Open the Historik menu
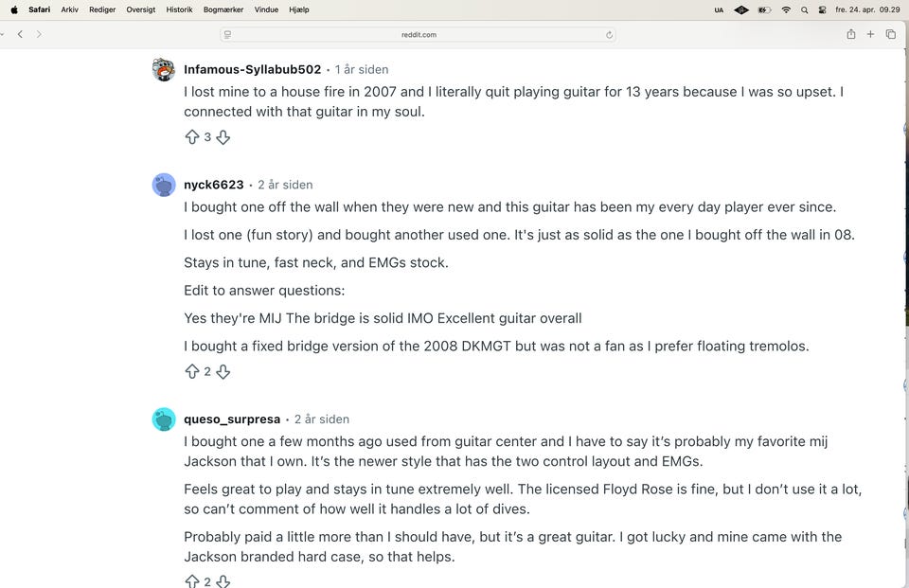Viewport: 909px width, 588px height. point(179,9)
